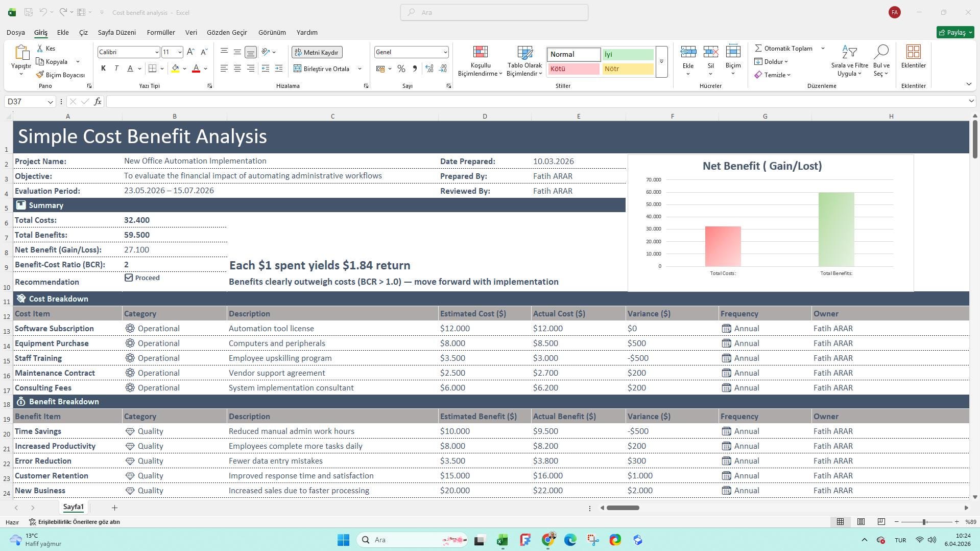Click the Italic (T) formatting icon
Viewport: 980px width, 551px height.
point(116,68)
